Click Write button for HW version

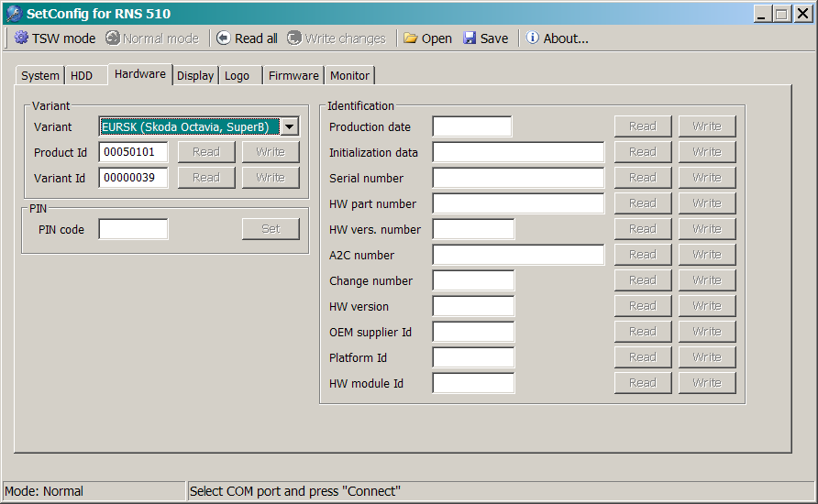click(707, 306)
